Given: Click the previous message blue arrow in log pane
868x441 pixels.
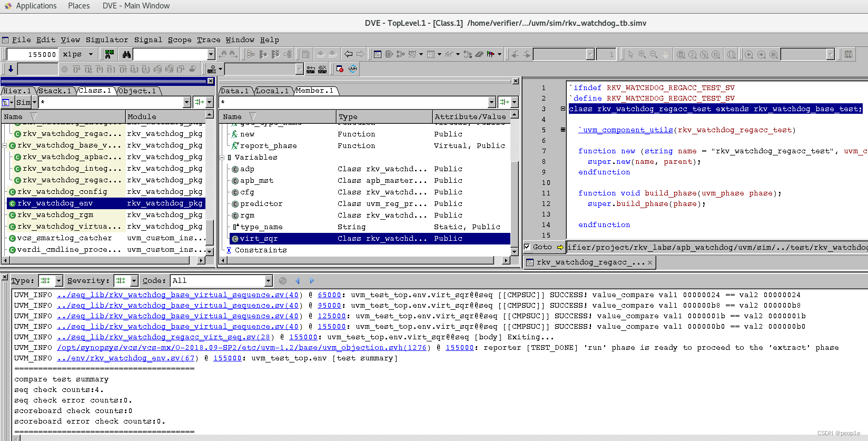Looking at the screenshot, I should [x=298, y=281].
